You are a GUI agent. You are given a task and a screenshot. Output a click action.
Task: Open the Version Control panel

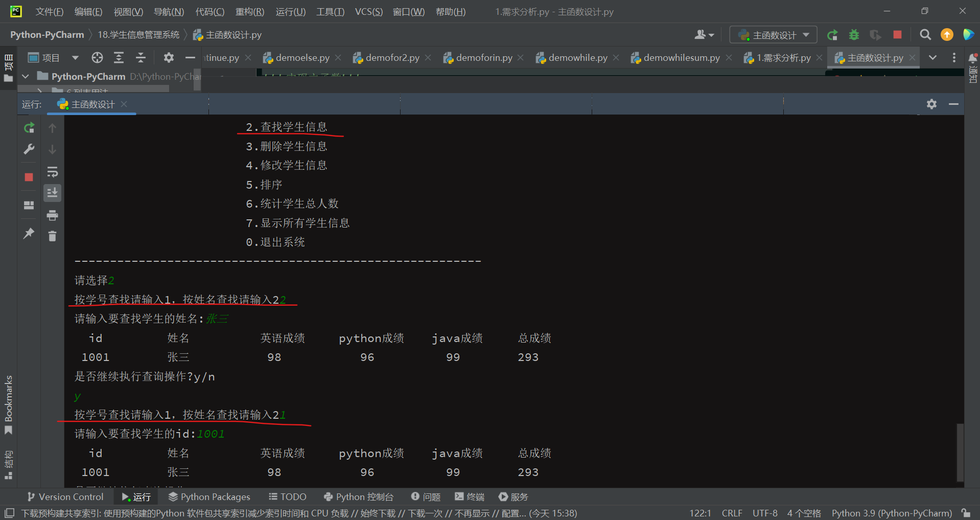point(65,496)
